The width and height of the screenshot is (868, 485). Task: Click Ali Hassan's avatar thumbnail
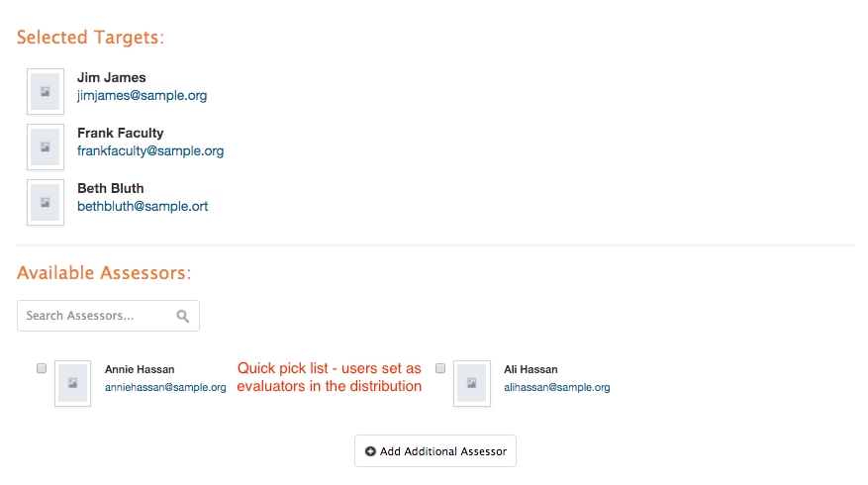472,383
